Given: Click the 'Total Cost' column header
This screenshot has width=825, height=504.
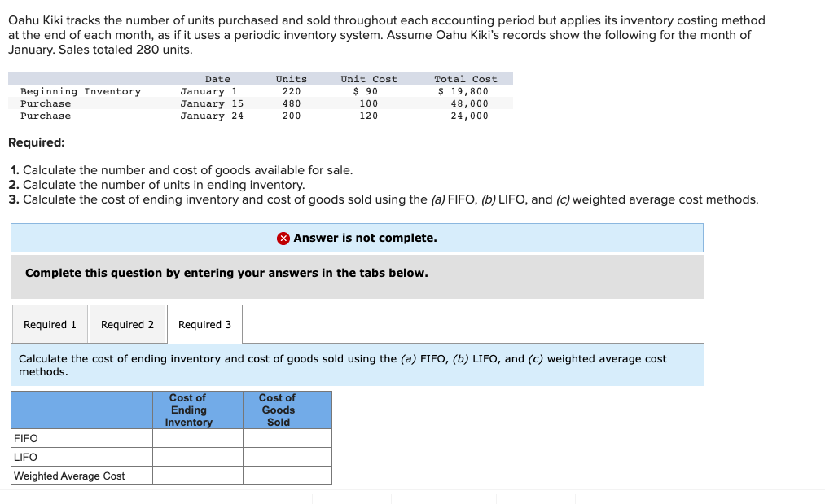Looking at the screenshot, I should [x=466, y=79].
